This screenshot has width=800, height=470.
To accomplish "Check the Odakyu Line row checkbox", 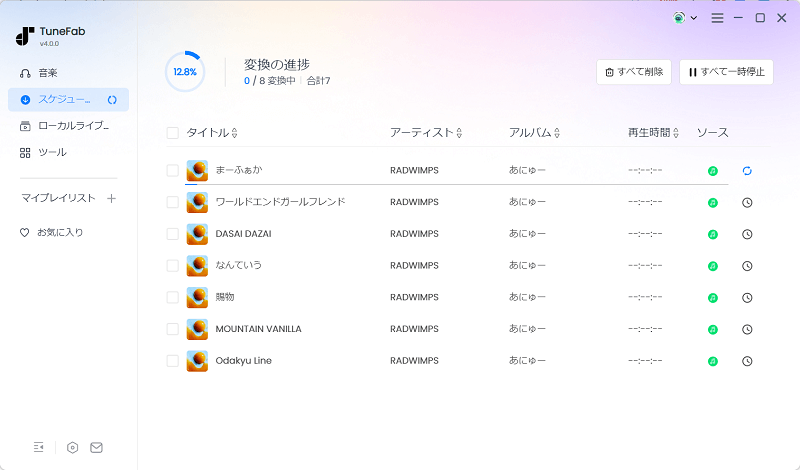I will click(173, 361).
